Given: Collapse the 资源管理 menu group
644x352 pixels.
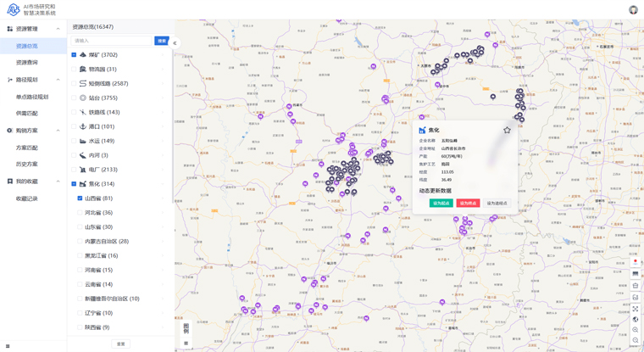Looking at the screenshot, I should coord(58,29).
